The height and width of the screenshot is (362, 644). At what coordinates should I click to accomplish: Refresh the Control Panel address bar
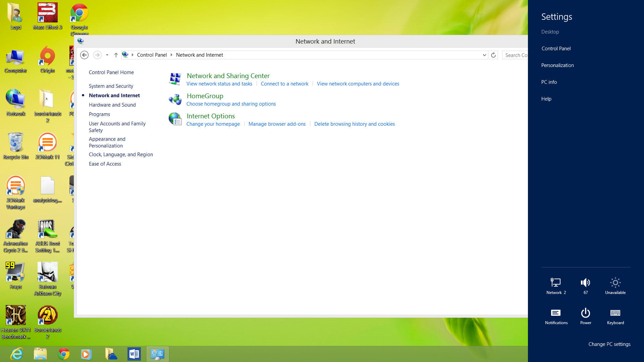(493, 55)
